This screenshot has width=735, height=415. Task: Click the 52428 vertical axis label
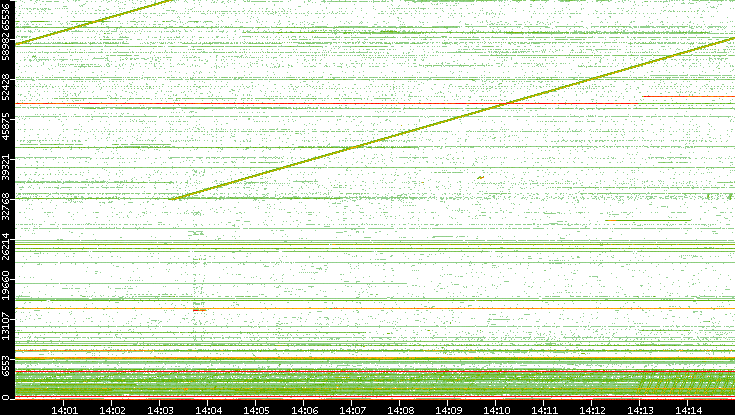[6, 87]
